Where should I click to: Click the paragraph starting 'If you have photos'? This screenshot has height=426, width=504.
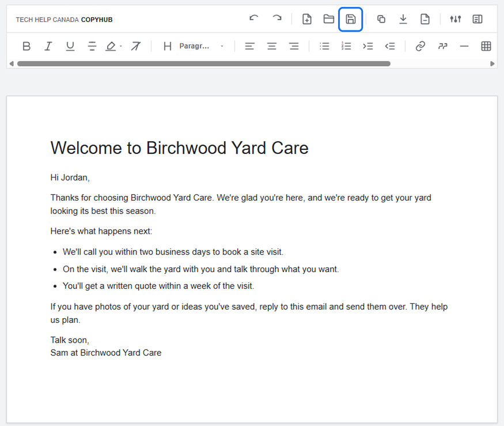pyautogui.click(x=249, y=313)
